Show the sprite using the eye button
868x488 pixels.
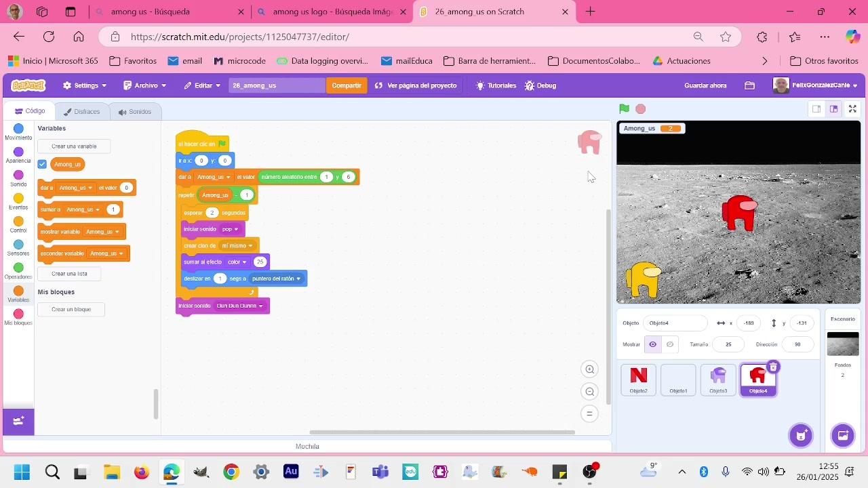(x=653, y=344)
